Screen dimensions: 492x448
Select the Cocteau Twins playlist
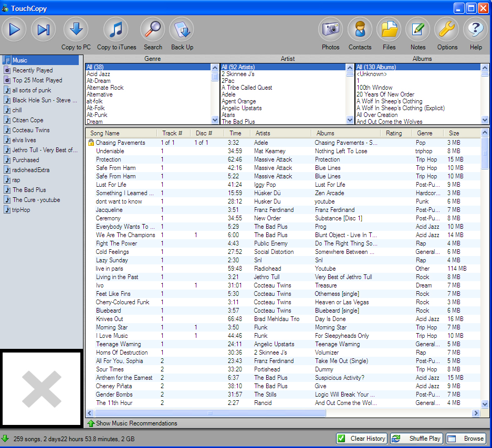(31, 130)
